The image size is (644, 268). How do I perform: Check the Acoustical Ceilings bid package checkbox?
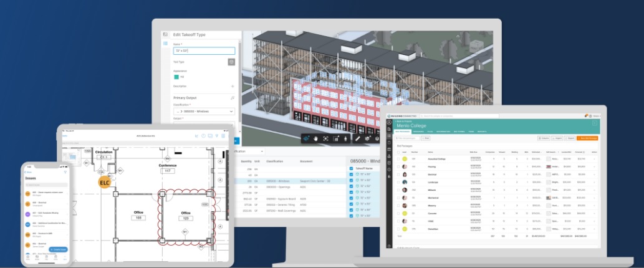[x=399, y=159]
